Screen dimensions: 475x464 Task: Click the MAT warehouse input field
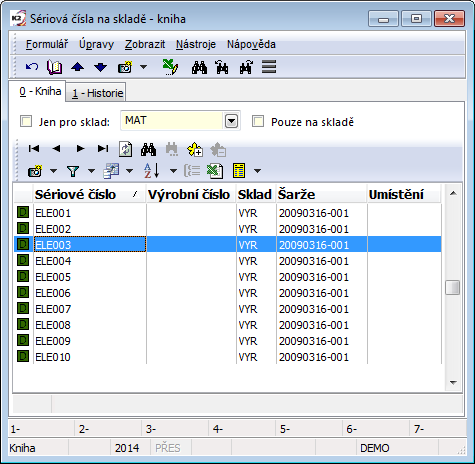click(x=172, y=121)
